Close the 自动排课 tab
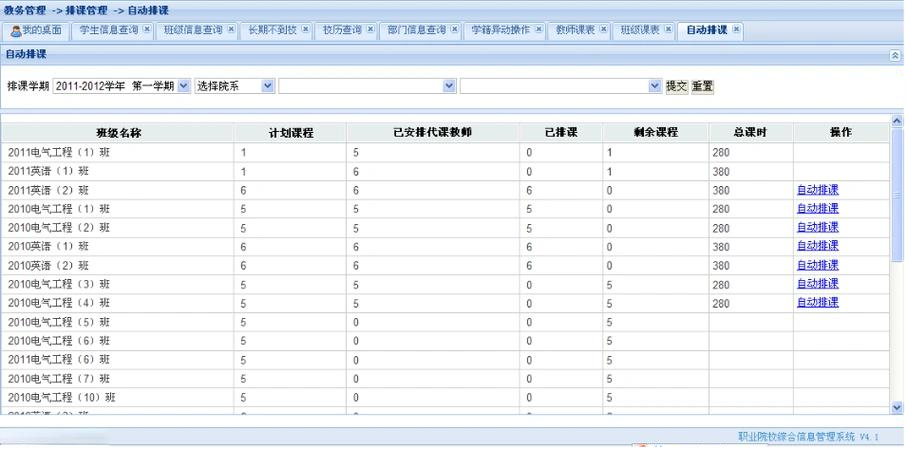 736,29
